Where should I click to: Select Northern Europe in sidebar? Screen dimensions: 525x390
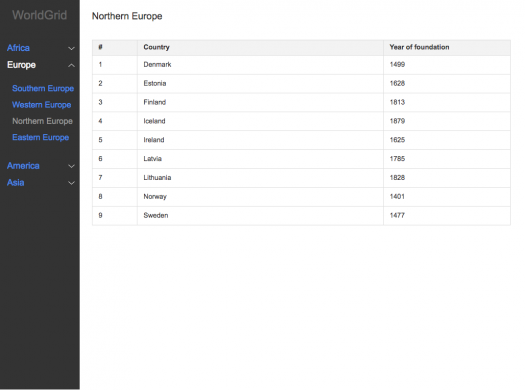coord(43,121)
